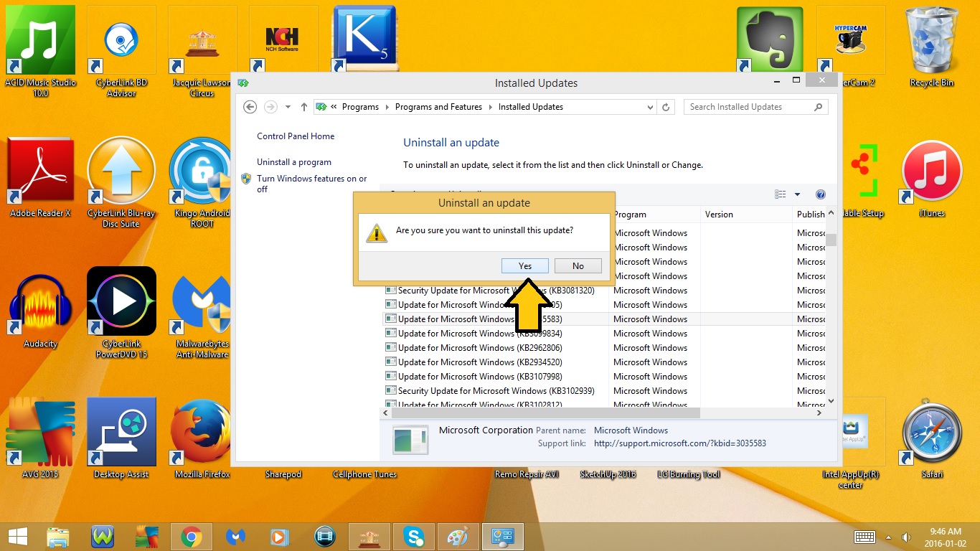
Task: Select Update for Microsoft Windows (KB2934520)
Action: (603, 362)
